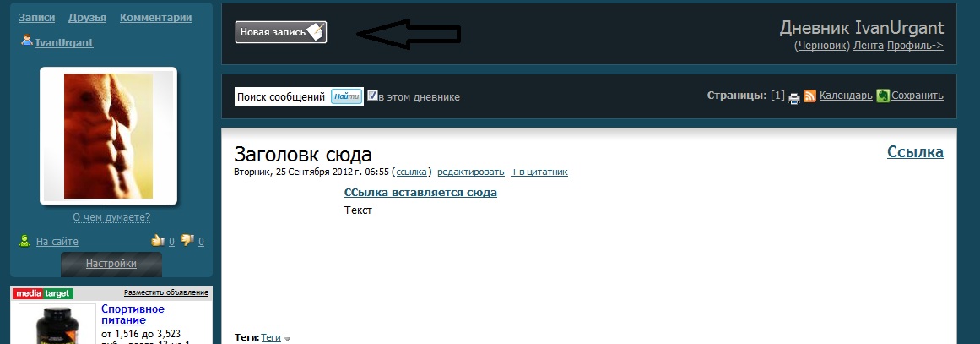Click the Найти search button

coord(347,96)
